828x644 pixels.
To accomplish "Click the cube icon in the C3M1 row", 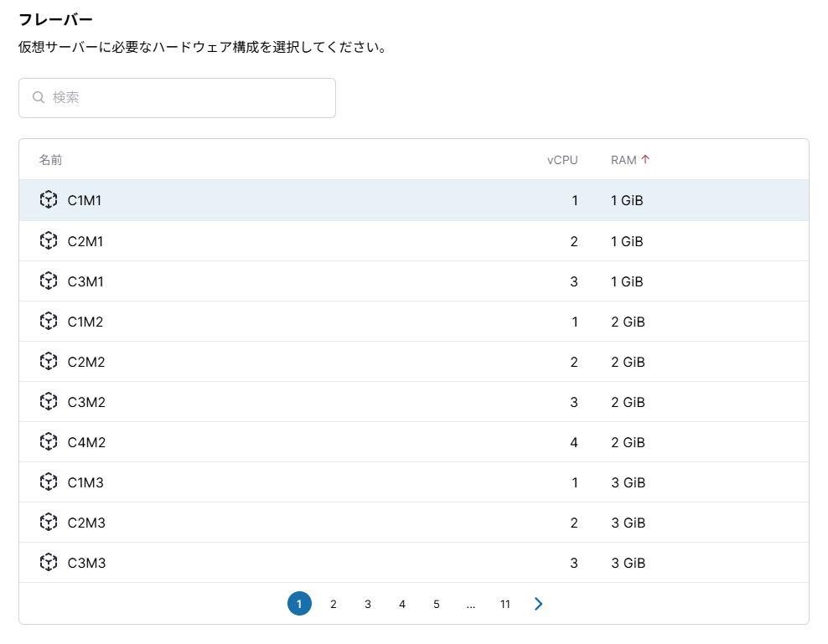I will click(x=48, y=281).
